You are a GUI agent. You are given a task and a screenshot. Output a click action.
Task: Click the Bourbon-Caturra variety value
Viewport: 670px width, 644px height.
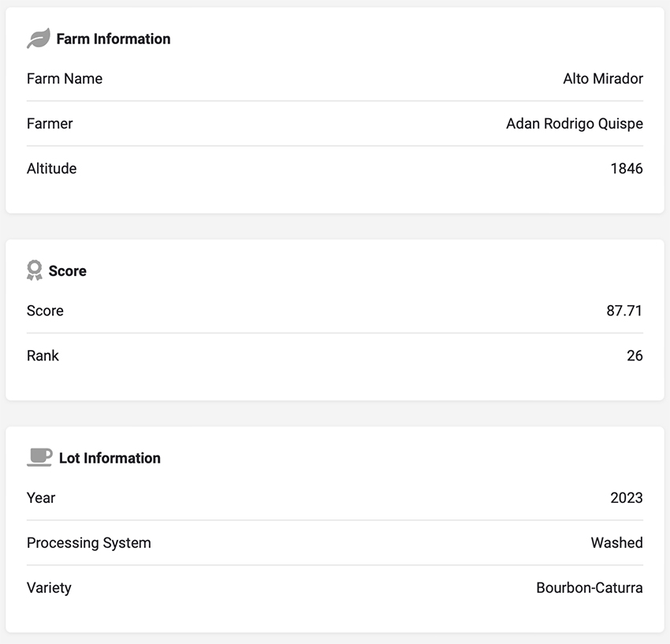pyautogui.click(x=590, y=588)
